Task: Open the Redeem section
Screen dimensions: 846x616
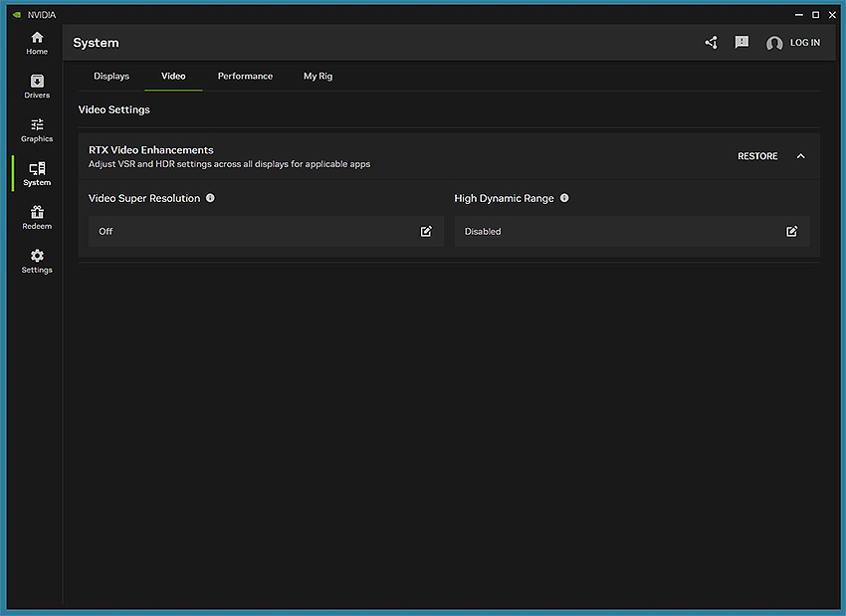Action: click(37, 218)
